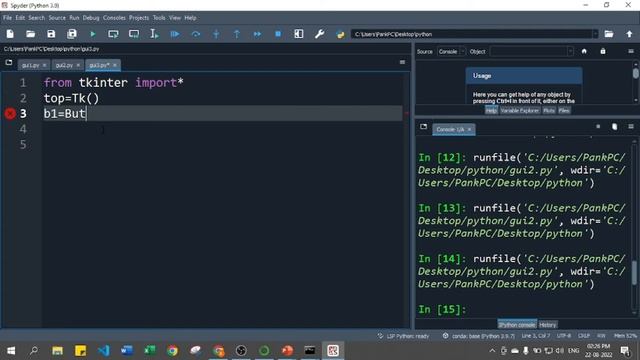This screenshot has width=640, height=360.
Task: Click the LSP Python ready status
Action: click(x=403, y=336)
